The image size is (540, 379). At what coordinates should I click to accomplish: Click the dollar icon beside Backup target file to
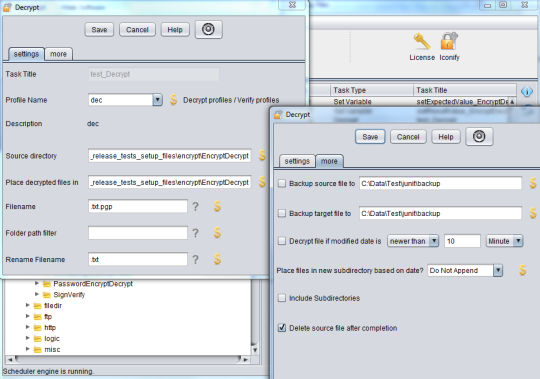[533, 213]
